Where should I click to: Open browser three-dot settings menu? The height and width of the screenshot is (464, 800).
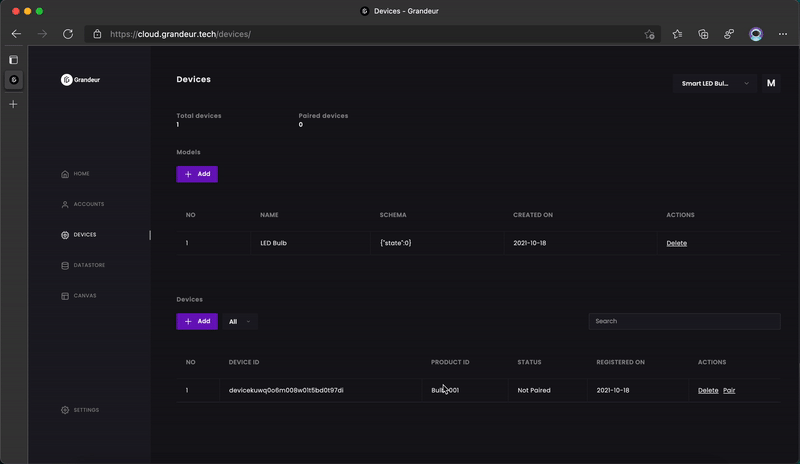coord(781,34)
